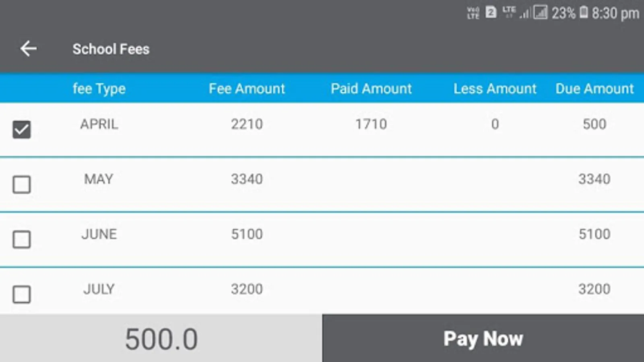Click the Fee Amount column header

click(247, 88)
